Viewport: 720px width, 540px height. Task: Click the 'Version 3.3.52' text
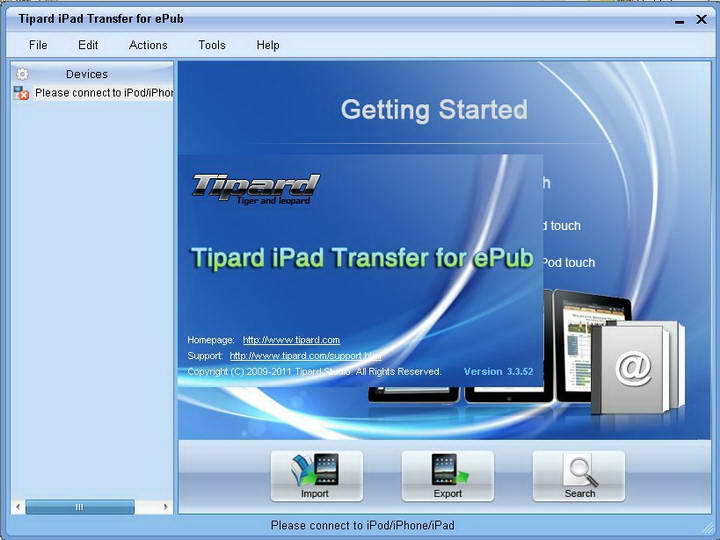point(498,371)
